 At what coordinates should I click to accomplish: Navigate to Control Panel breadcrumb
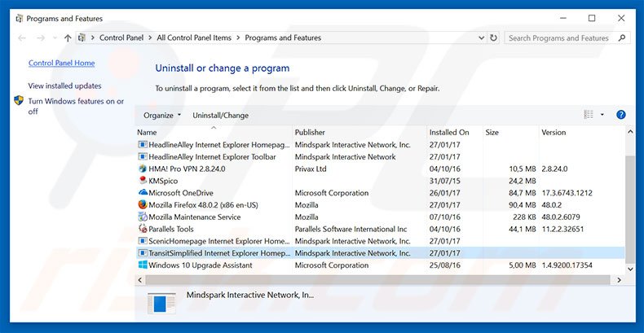pyautogui.click(x=121, y=37)
